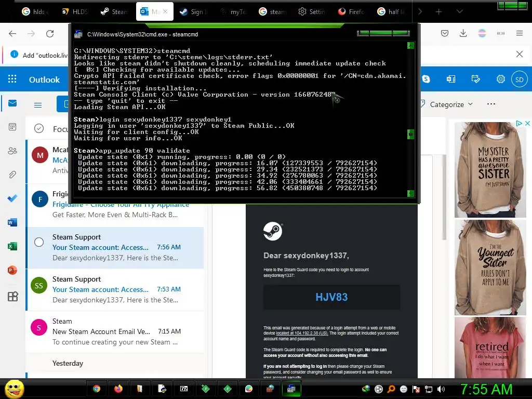Open a new Firefox tab
This screenshot has width=532, height=399.
438,11
